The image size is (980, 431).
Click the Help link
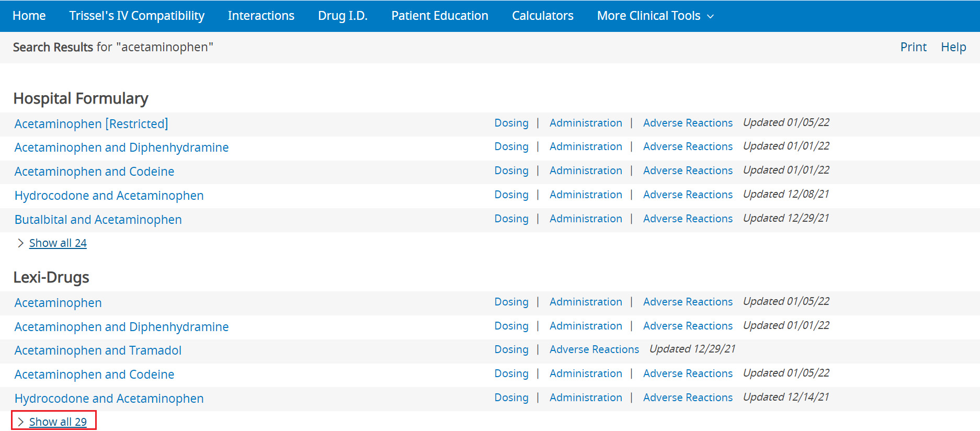[x=953, y=47]
